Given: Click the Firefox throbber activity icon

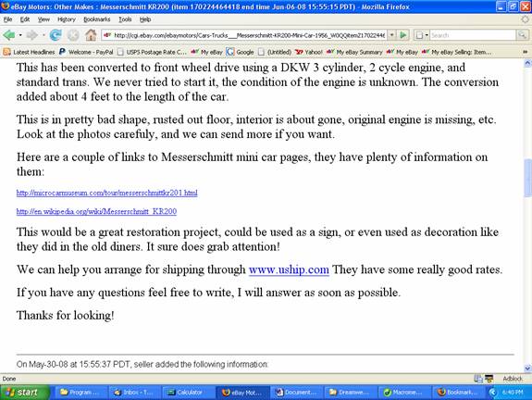Looking at the screenshot, I should tap(525, 19).
